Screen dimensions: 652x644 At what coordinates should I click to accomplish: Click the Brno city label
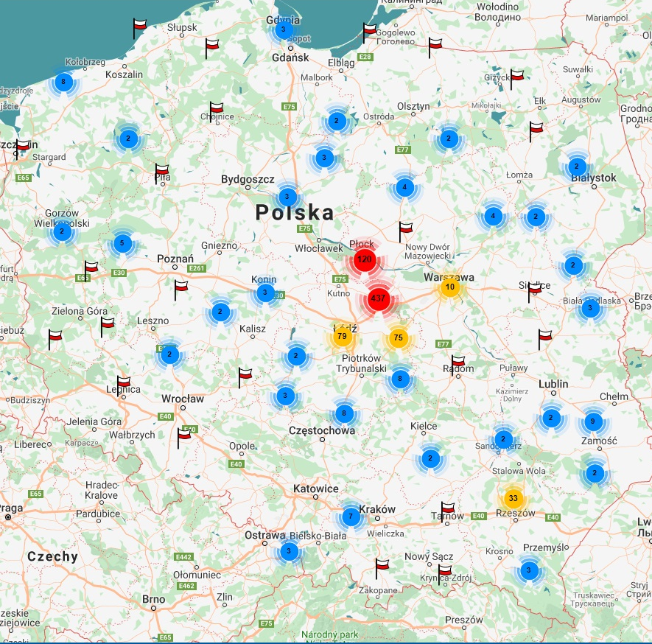tap(153, 599)
